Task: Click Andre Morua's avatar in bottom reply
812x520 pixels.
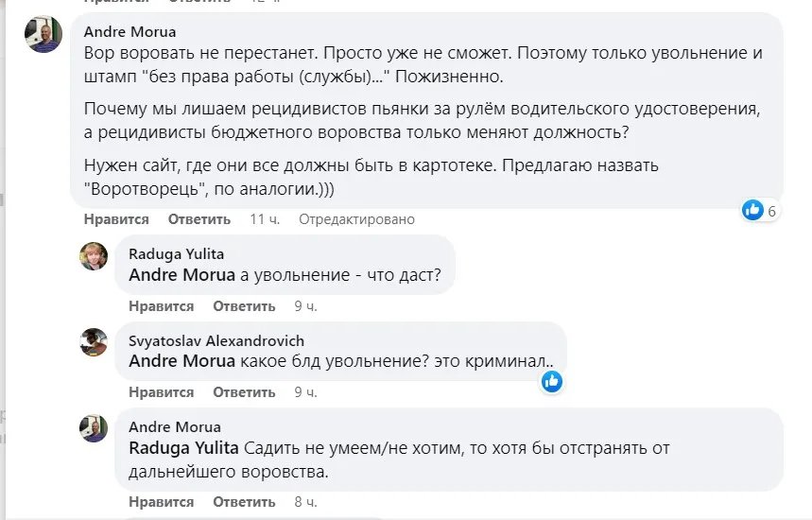Action: (93, 428)
